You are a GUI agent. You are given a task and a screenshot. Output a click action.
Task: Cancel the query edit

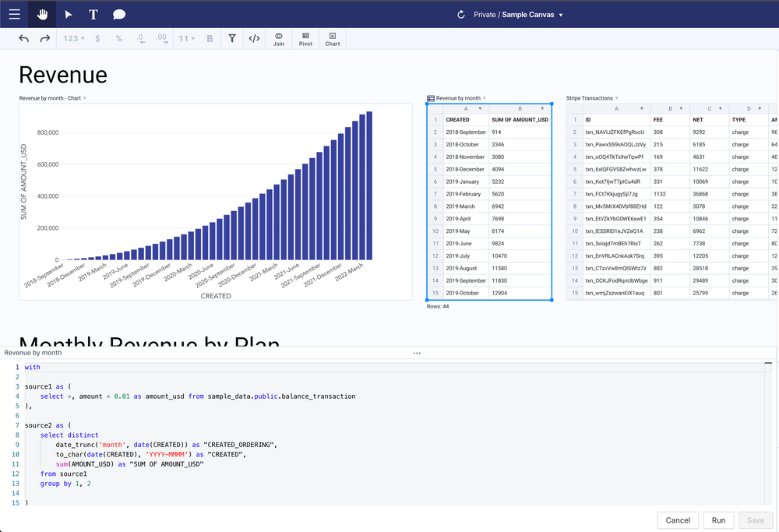pos(678,520)
